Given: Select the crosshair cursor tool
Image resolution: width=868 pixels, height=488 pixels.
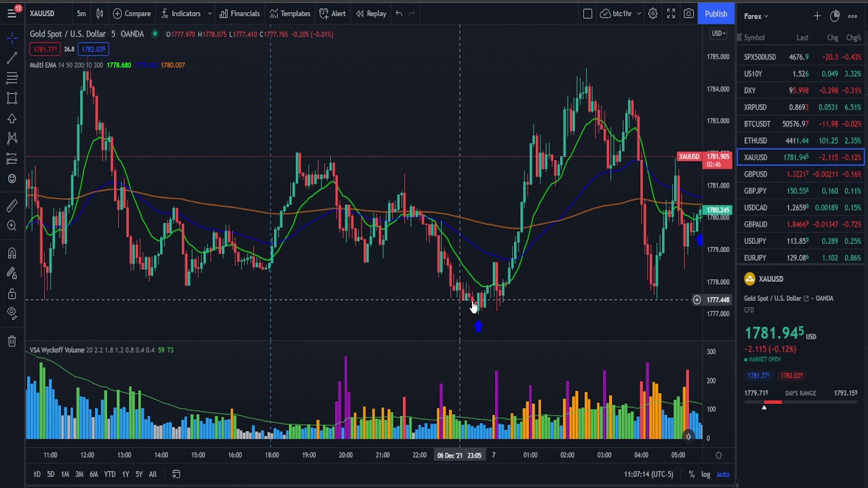Looking at the screenshot, I should pyautogui.click(x=12, y=39).
